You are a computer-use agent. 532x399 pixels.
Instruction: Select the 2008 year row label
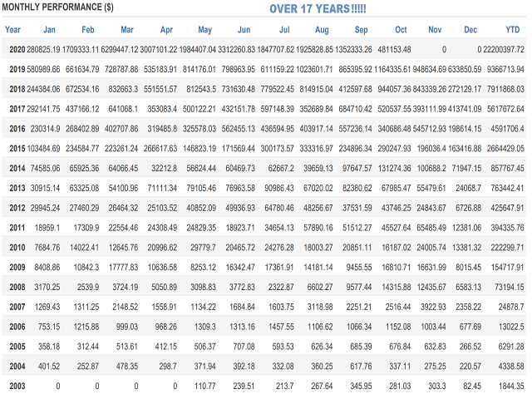point(17,287)
